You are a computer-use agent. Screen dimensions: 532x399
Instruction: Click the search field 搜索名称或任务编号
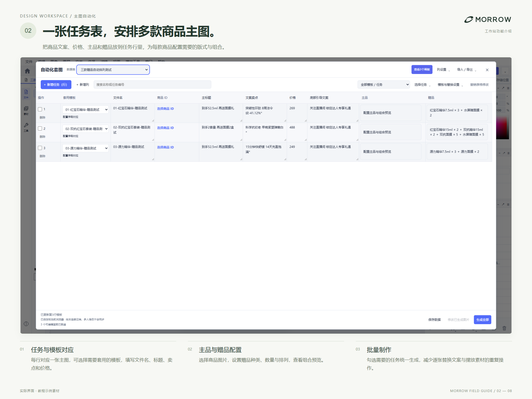pos(152,85)
